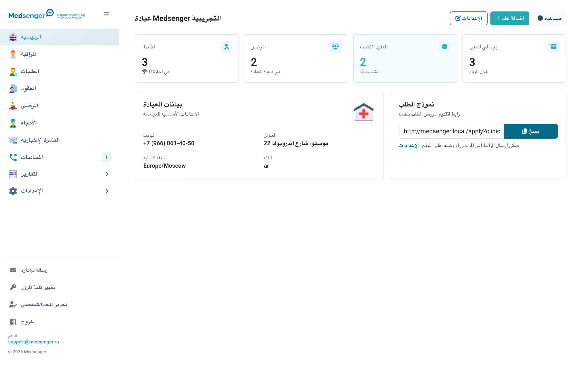Go to المراقبة monitoring section
This screenshot has width=588, height=368.
60,54
